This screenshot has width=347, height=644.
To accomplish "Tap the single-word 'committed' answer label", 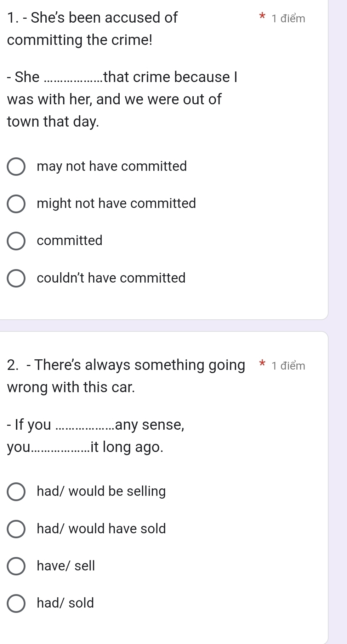I will [70, 240].
